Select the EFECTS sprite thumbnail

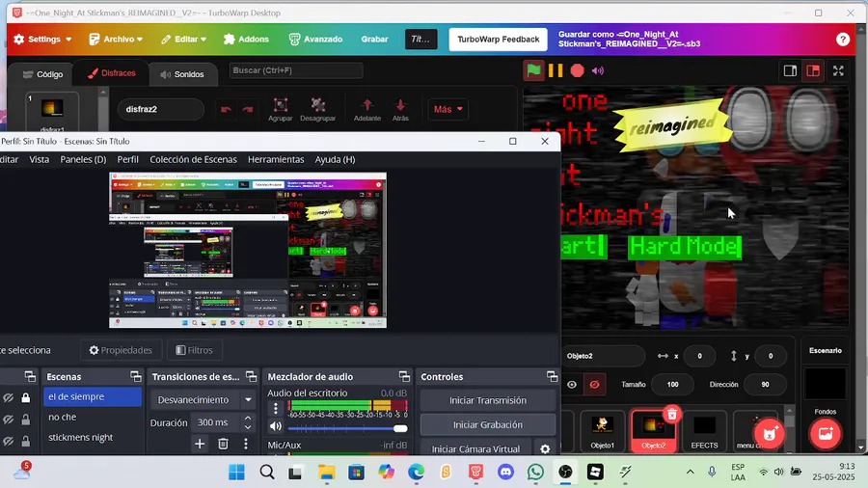tap(704, 431)
